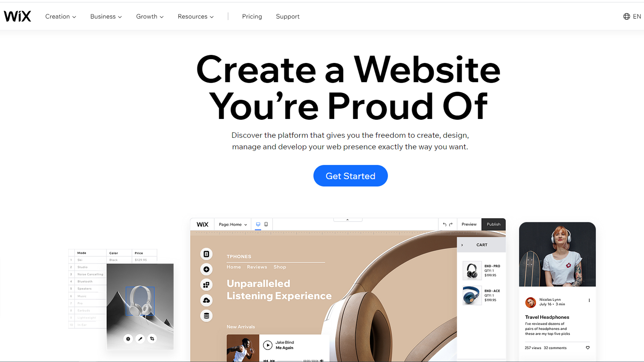Select the desktop view toggle in editor
This screenshot has width=644, height=362.
click(258, 224)
